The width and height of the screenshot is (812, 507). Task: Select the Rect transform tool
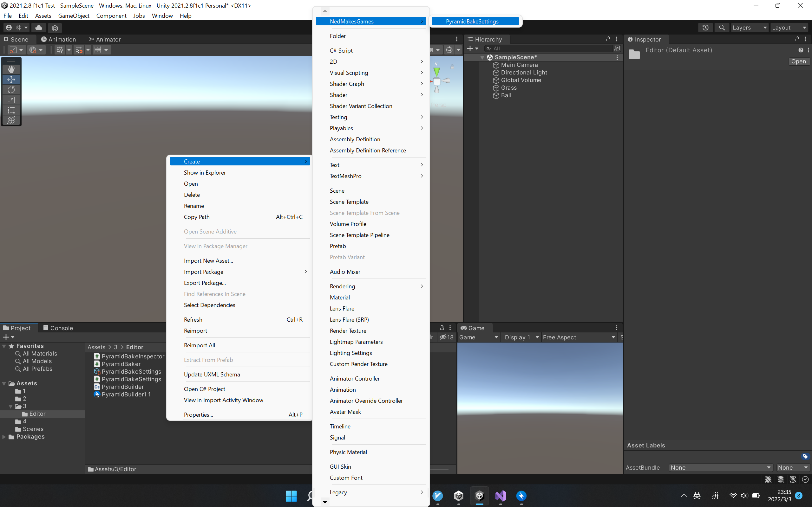(x=11, y=110)
